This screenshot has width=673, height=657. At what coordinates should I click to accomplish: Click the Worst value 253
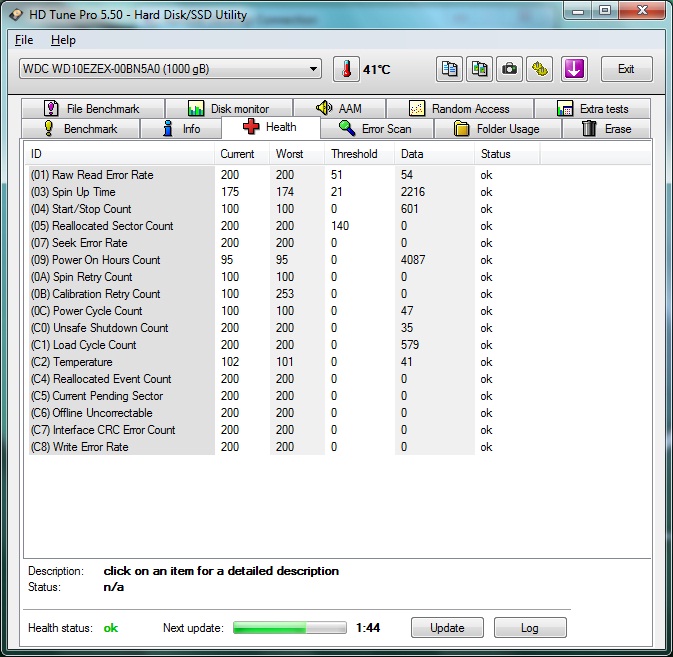point(285,294)
